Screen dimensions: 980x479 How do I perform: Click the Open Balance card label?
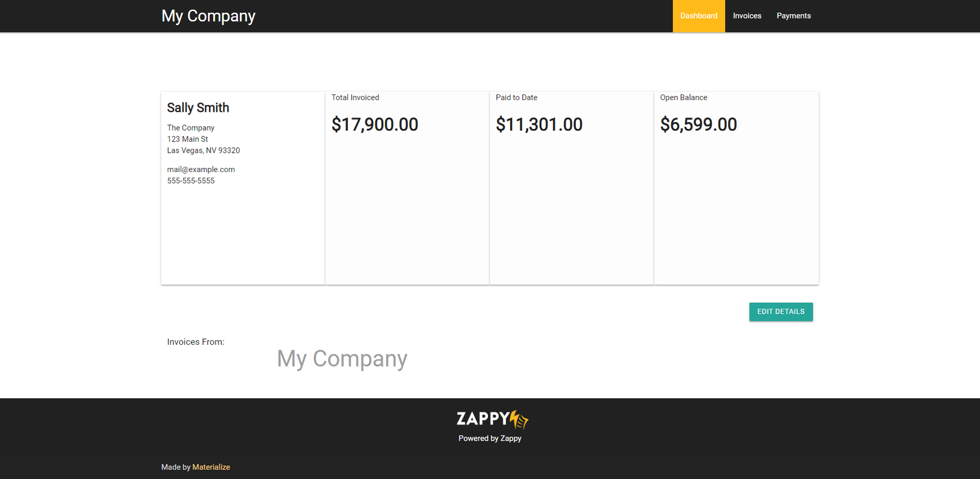(683, 98)
